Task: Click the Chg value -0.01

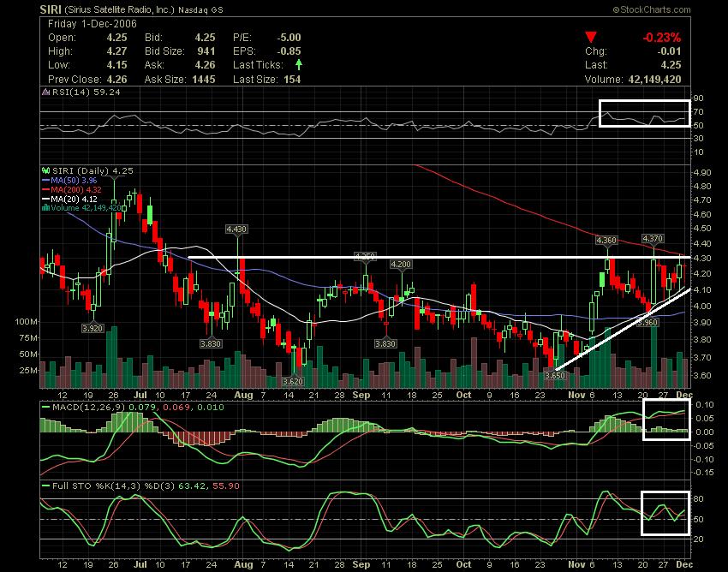Action: [669, 51]
